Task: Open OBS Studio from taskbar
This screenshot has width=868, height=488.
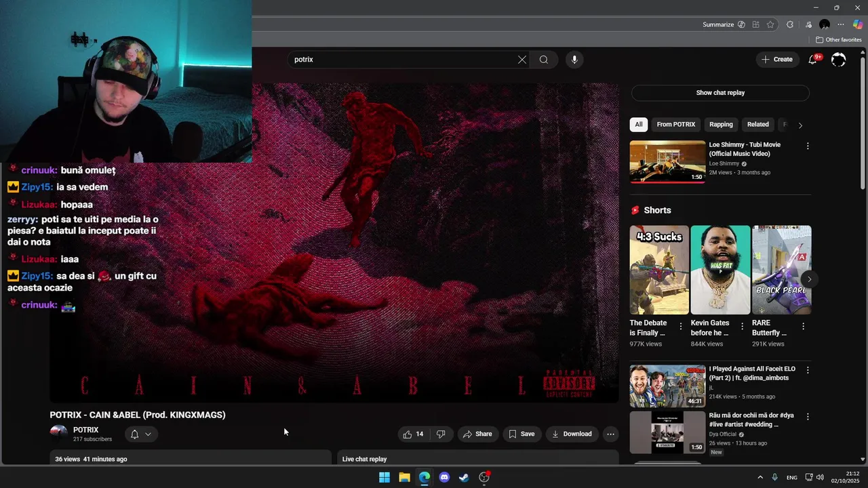Action: point(484,477)
